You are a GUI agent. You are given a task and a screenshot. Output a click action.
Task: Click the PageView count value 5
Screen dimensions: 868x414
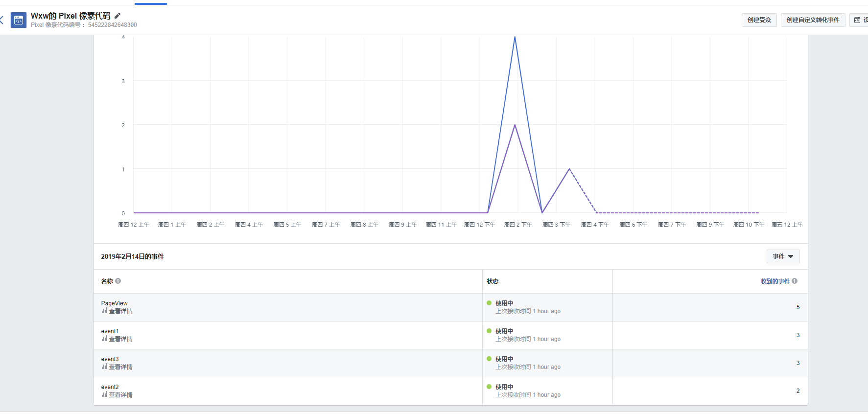point(798,307)
